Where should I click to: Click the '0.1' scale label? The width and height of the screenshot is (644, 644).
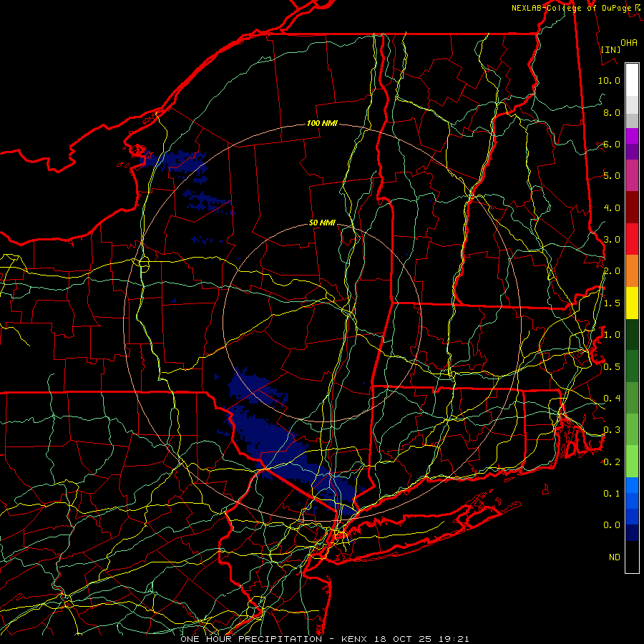pyautogui.click(x=612, y=493)
